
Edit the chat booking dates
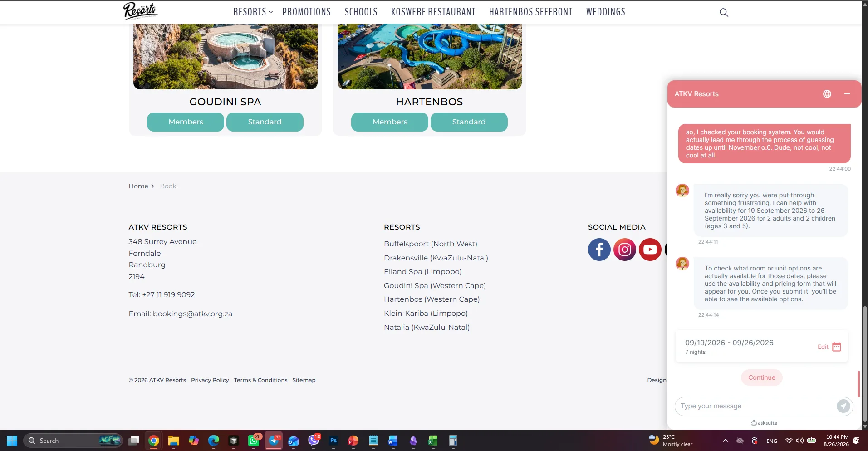click(823, 347)
